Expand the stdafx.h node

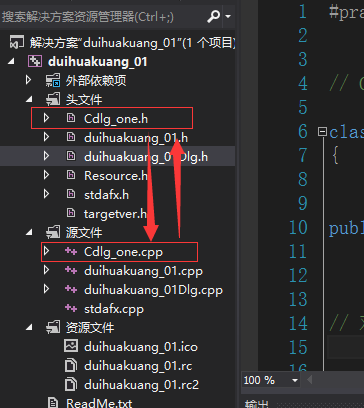(46, 194)
